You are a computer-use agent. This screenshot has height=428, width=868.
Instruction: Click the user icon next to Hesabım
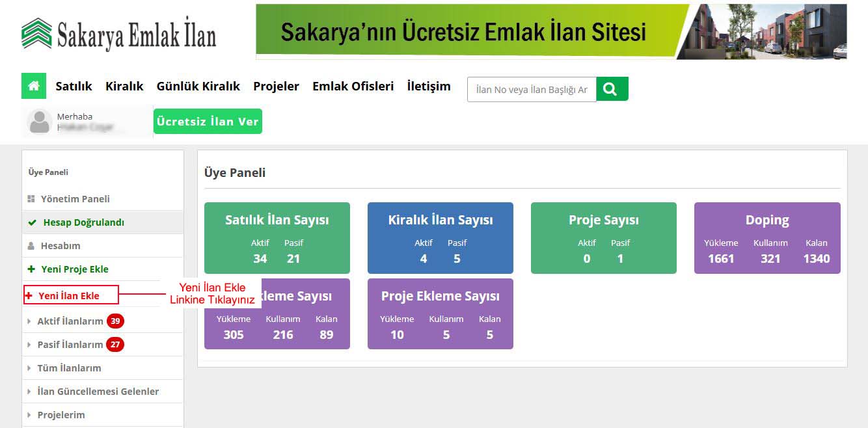point(29,245)
